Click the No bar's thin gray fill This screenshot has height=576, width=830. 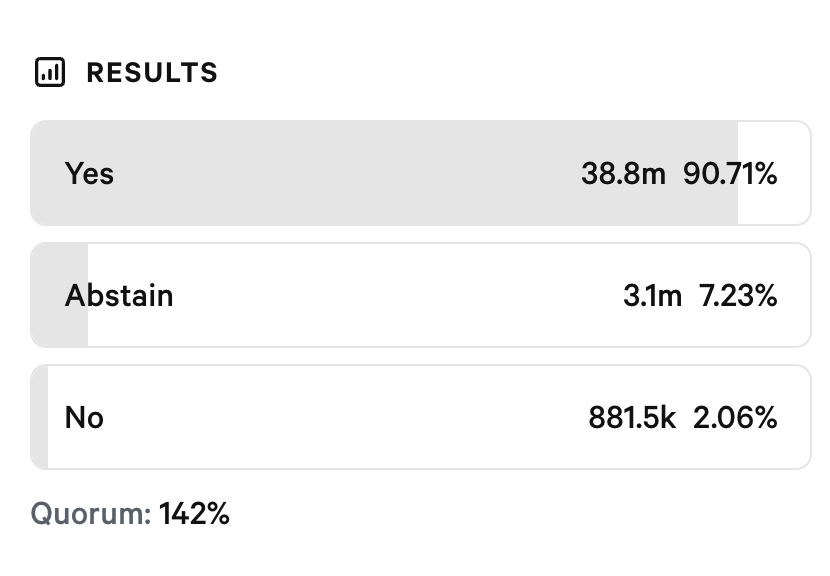pyautogui.click(x=40, y=417)
